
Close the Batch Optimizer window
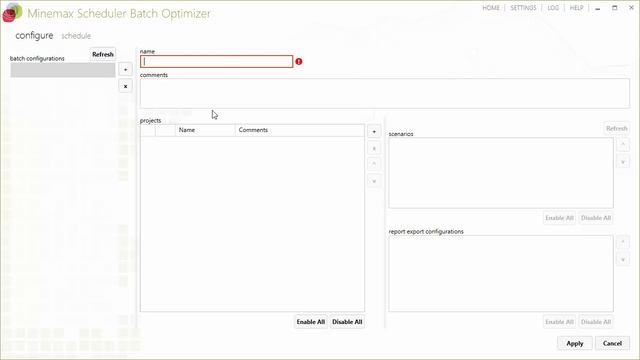point(631,8)
